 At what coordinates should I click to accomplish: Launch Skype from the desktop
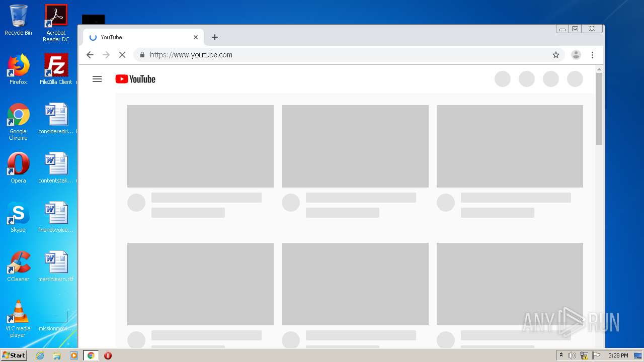(18, 217)
